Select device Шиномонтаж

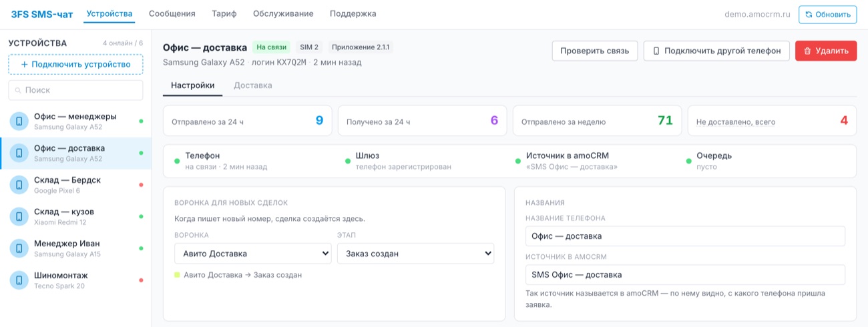pyautogui.click(x=76, y=280)
